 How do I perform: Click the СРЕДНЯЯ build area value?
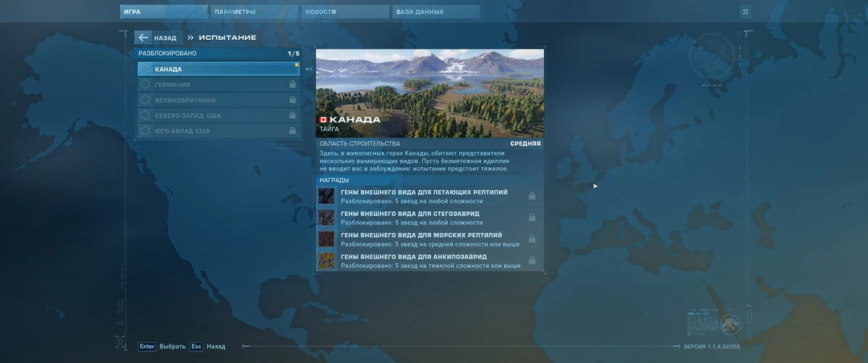coord(525,144)
